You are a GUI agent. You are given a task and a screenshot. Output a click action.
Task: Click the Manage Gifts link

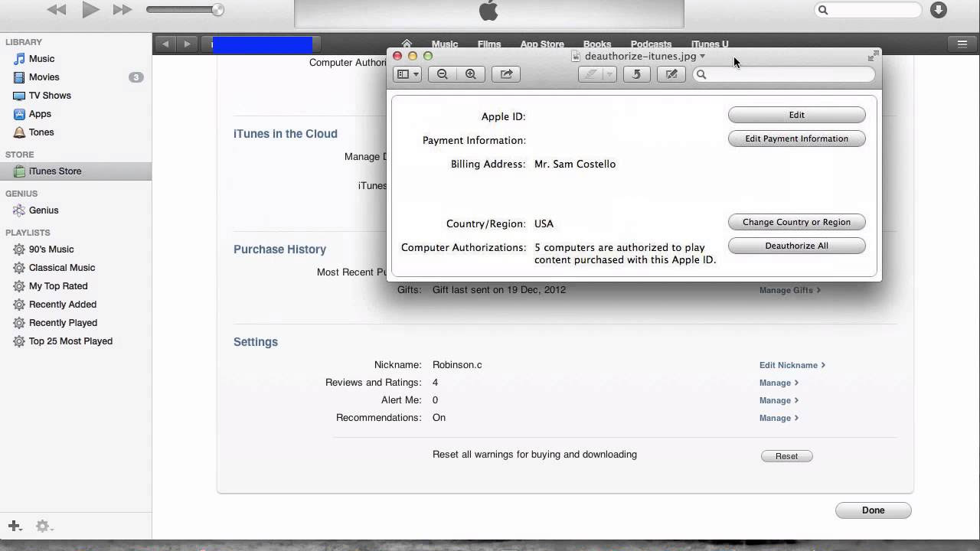point(789,291)
